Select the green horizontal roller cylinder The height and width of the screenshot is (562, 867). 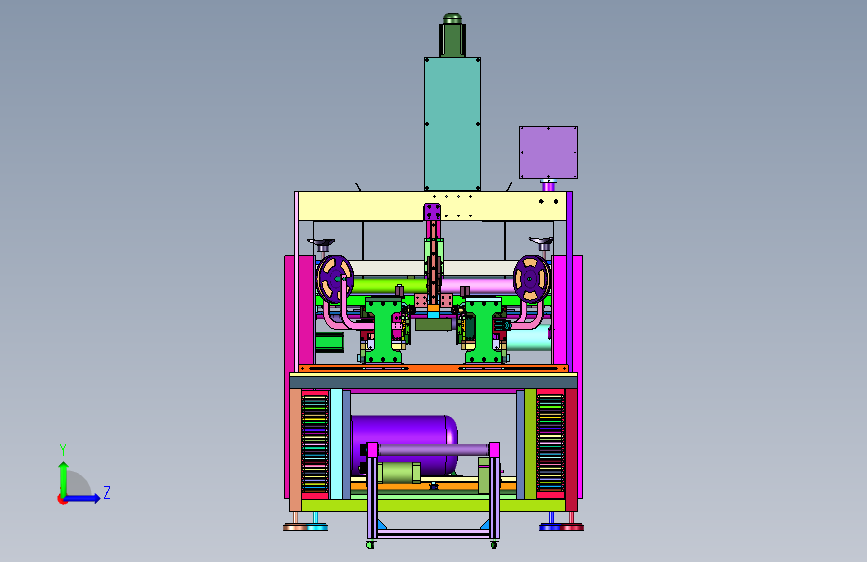[388, 286]
